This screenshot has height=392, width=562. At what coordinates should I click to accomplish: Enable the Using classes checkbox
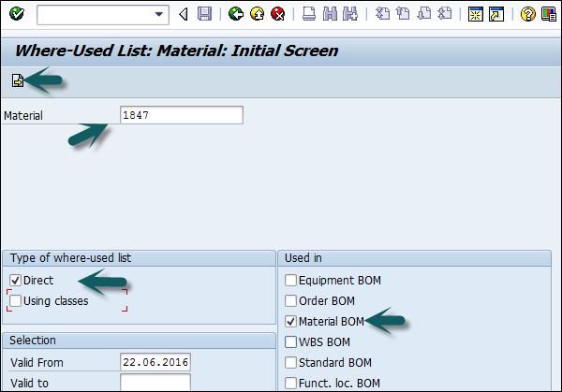point(15,300)
